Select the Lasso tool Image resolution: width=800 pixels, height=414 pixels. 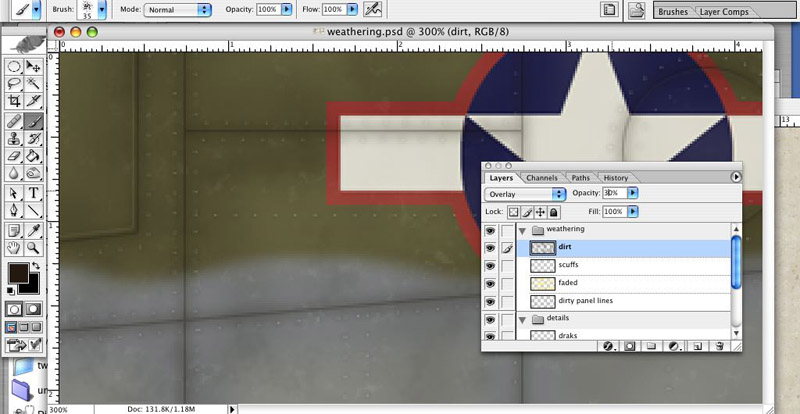14,83
